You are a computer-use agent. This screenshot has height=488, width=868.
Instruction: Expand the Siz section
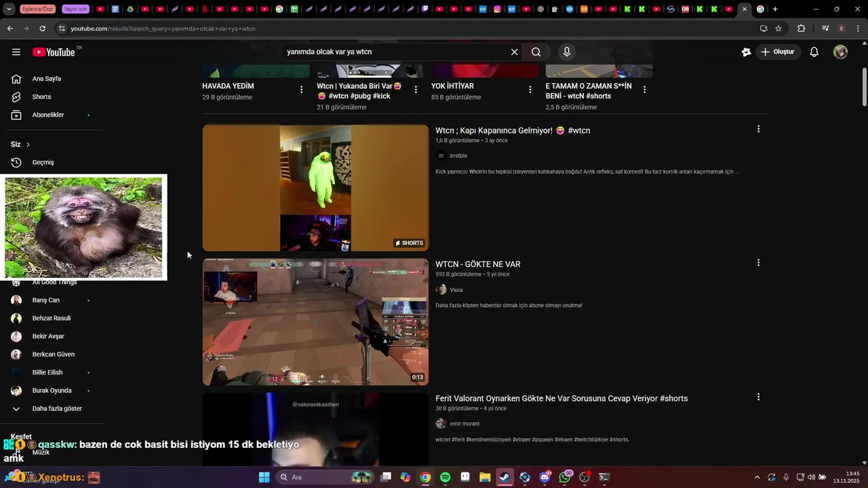pyautogui.click(x=20, y=144)
